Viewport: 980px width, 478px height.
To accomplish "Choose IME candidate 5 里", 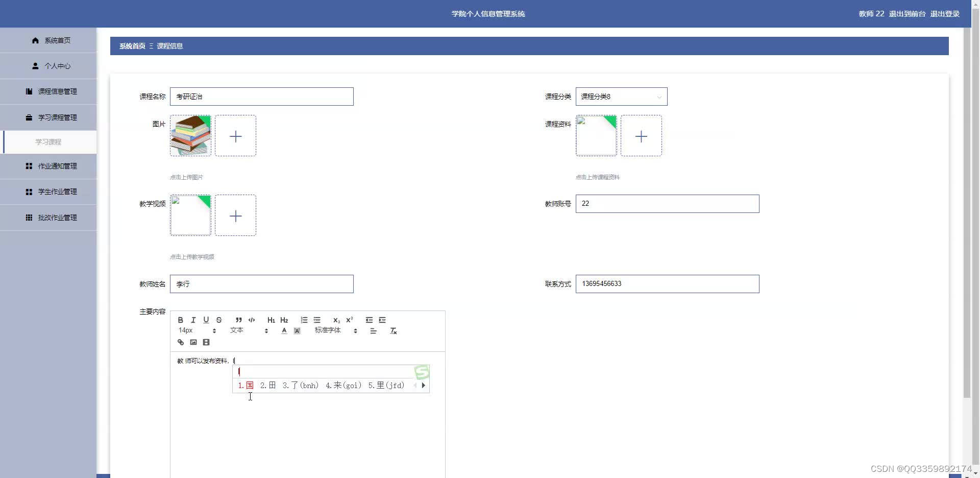I will point(386,386).
